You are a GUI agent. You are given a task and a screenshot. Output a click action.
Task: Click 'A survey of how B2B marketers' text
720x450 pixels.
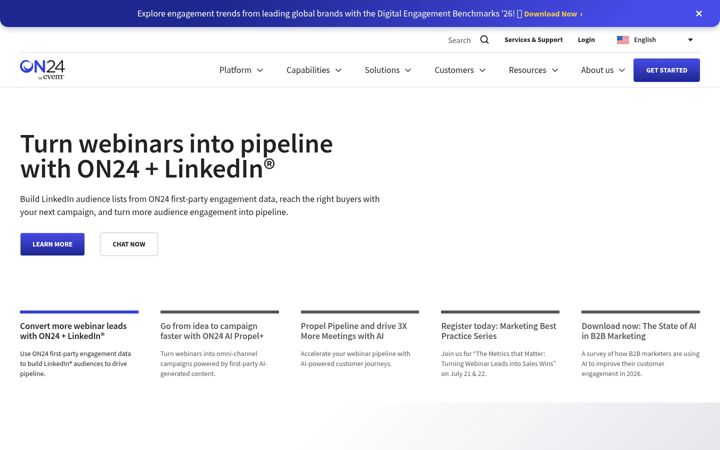(641, 364)
